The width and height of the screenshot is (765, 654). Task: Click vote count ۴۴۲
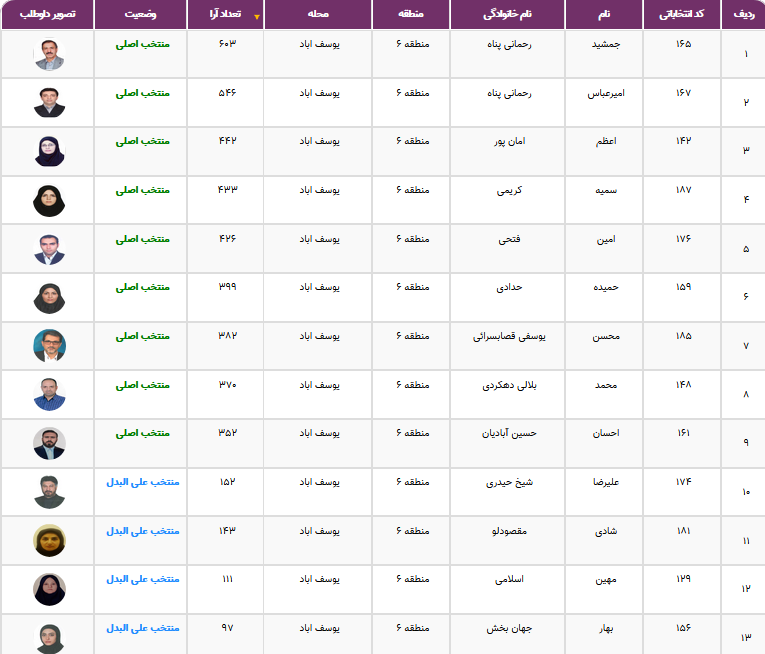pyautogui.click(x=227, y=141)
